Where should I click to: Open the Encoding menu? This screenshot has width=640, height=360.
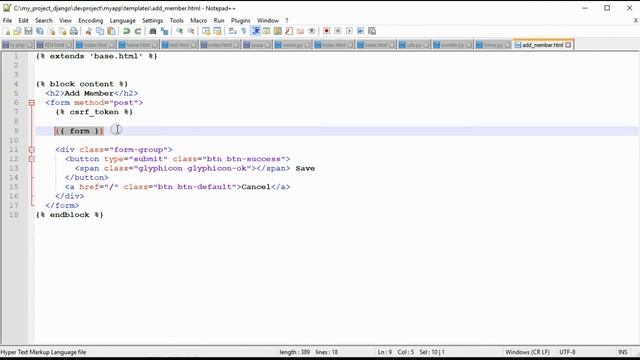pos(91,20)
